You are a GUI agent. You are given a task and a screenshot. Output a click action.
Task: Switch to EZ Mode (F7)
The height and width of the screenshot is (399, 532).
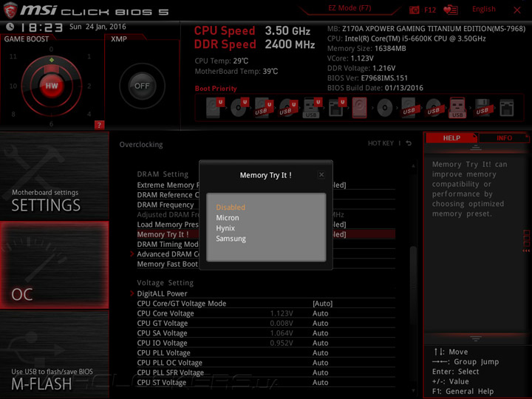[x=349, y=8]
